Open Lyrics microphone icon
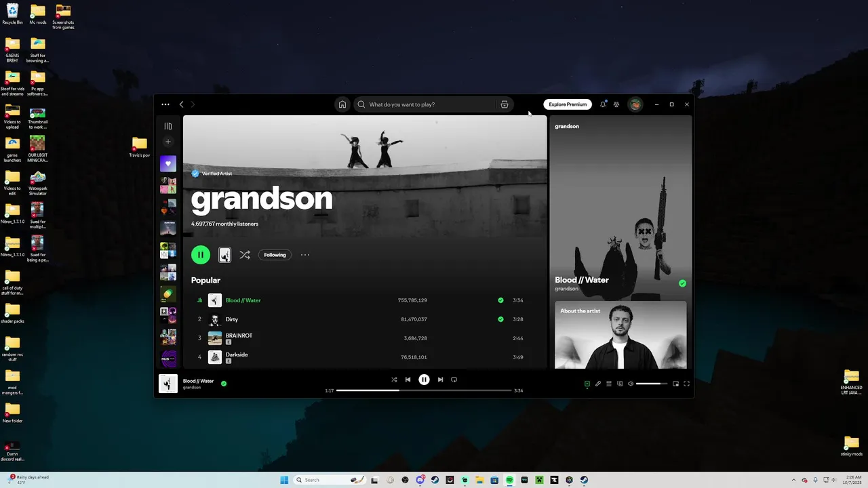 598,384
